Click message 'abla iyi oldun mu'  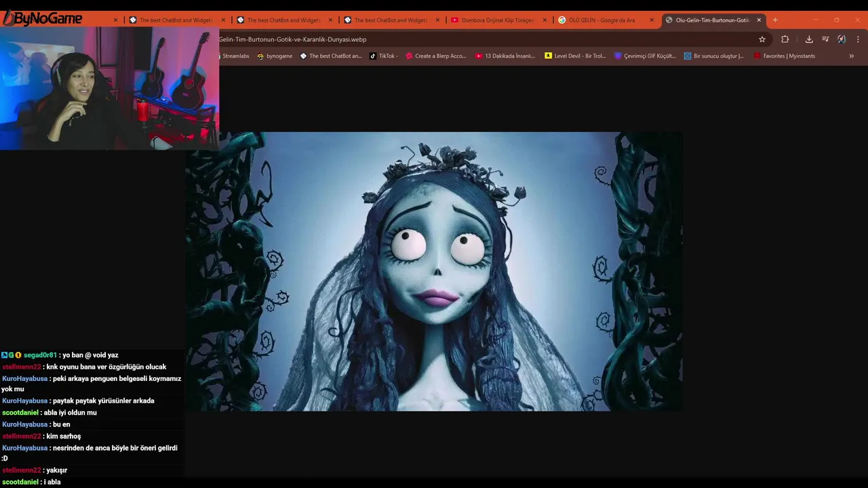[x=70, y=413]
